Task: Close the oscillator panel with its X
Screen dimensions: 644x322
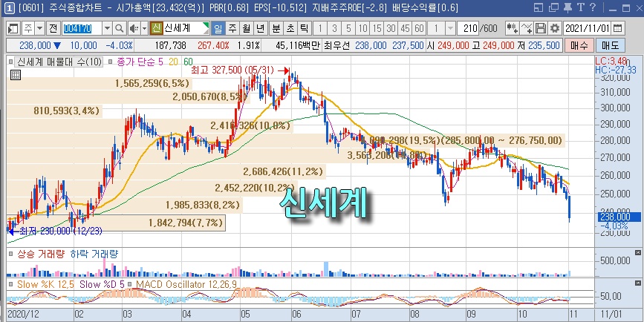Action: pyautogui.click(x=638, y=283)
